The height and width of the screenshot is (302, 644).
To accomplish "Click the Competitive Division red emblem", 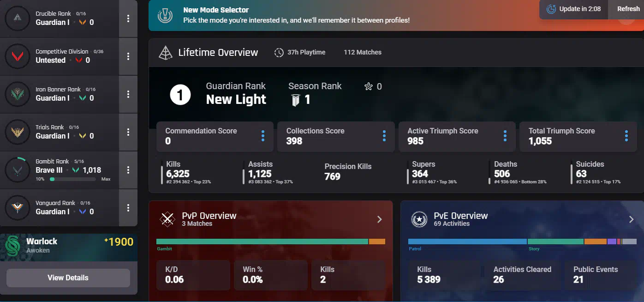I will (x=18, y=56).
